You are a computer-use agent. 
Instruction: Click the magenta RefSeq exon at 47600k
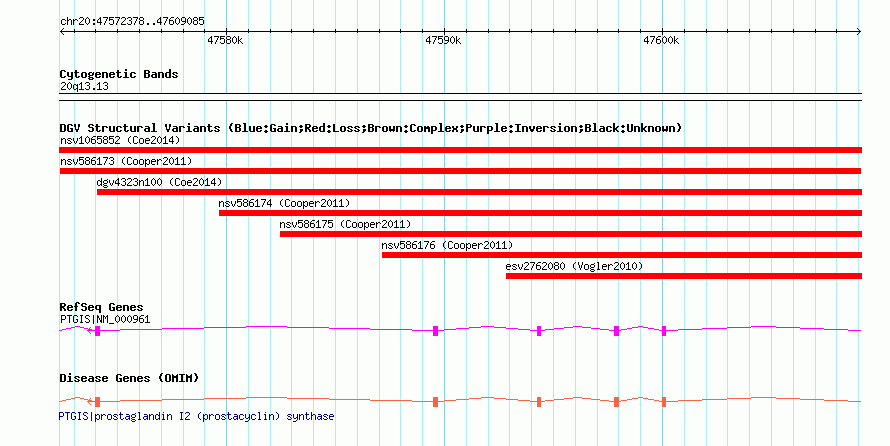(664, 331)
